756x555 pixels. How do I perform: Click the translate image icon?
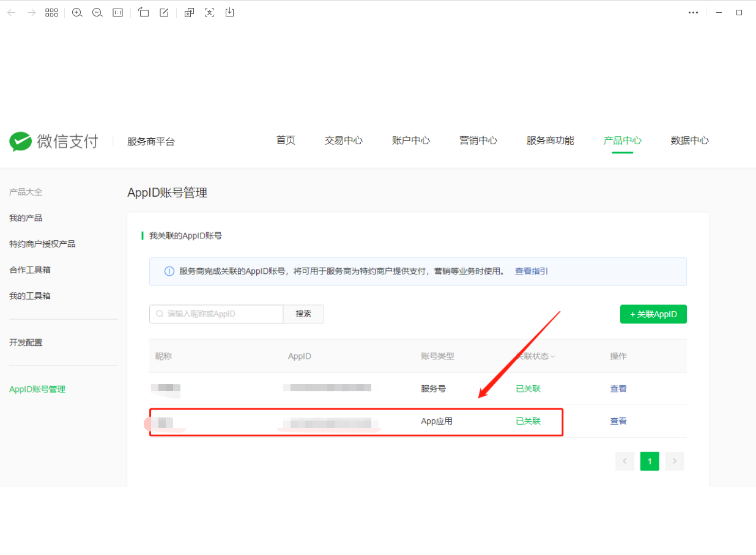click(190, 12)
